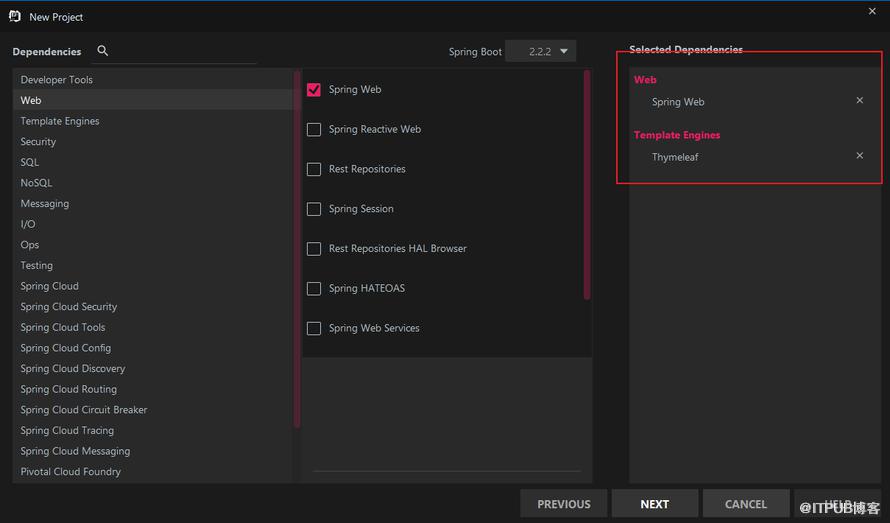Remove Spring Web from selected dependencies
The width and height of the screenshot is (890, 523).
(x=859, y=101)
